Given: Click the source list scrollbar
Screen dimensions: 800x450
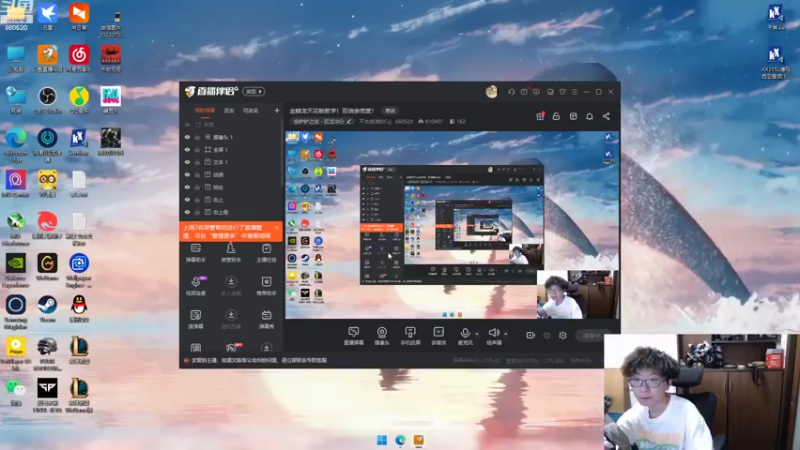Looking at the screenshot, I should pos(281,153).
